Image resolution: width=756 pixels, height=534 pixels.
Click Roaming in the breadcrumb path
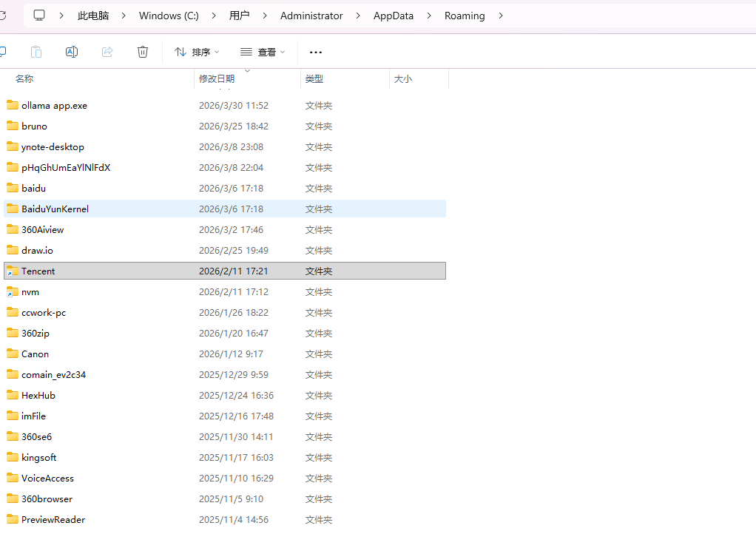(x=465, y=16)
